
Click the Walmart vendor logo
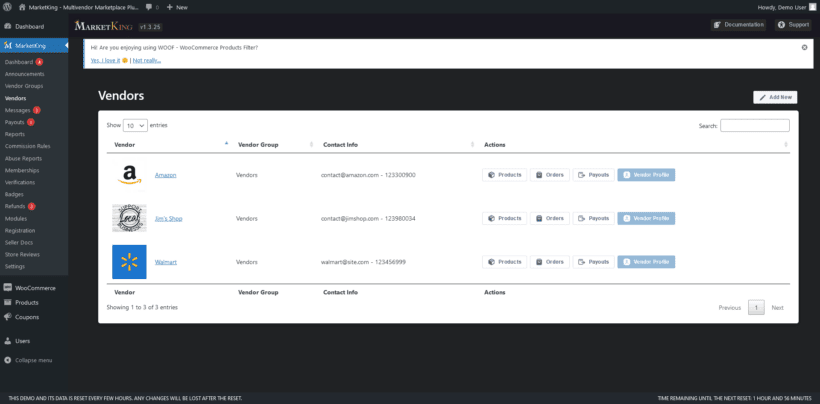[129, 262]
